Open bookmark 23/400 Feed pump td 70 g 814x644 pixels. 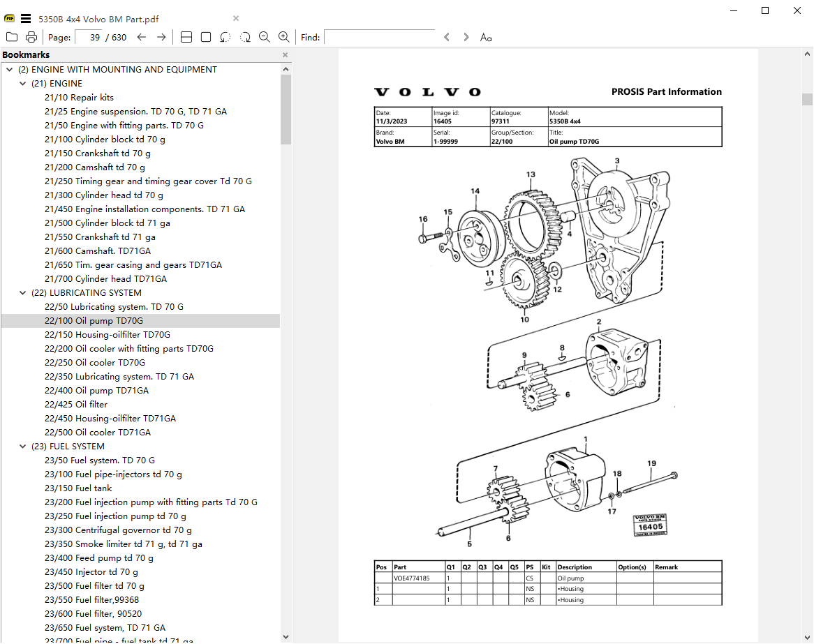pyautogui.click(x=99, y=558)
